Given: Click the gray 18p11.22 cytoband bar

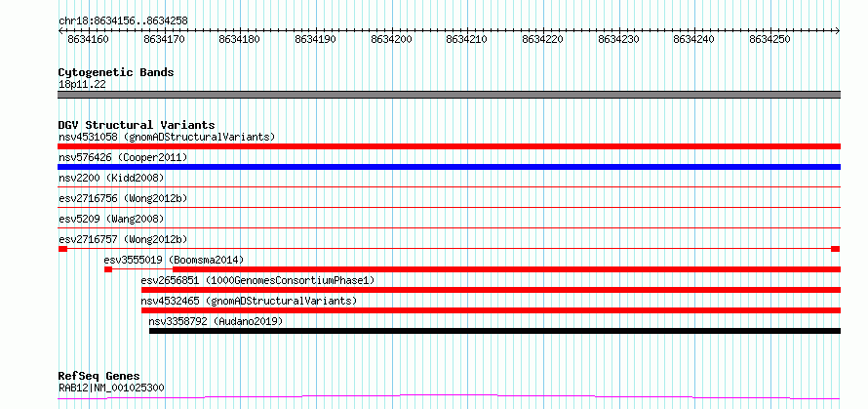Looking at the screenshot, I should [x=449, y=95].
